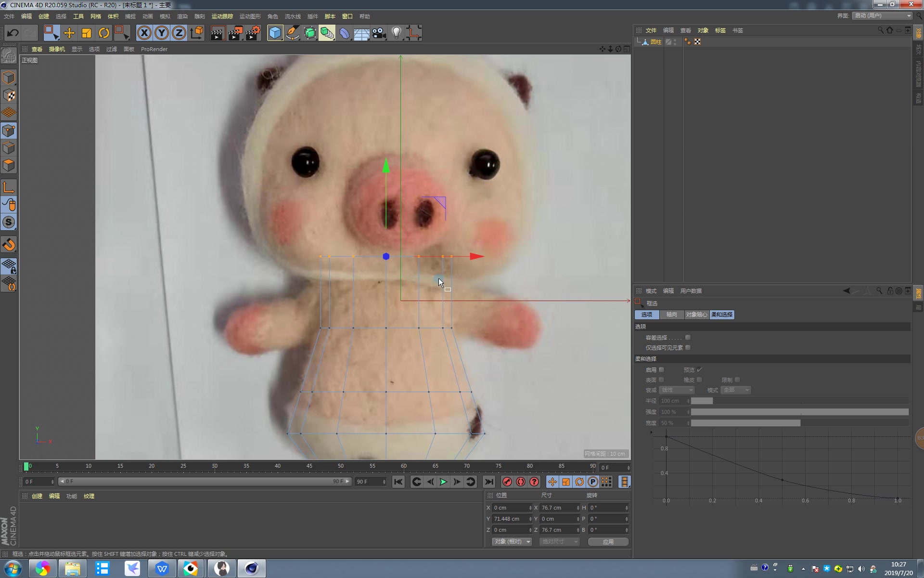The image size is (924, 578).
Task: Switch to Edges mode
Action: pyautogui.click(x=9, y=148)
